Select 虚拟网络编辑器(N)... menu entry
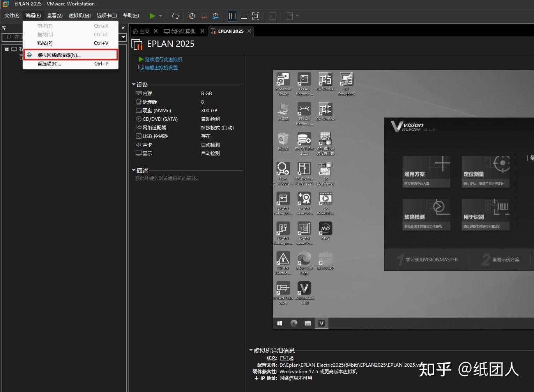 pyautogui.click(x=71, y=55)
